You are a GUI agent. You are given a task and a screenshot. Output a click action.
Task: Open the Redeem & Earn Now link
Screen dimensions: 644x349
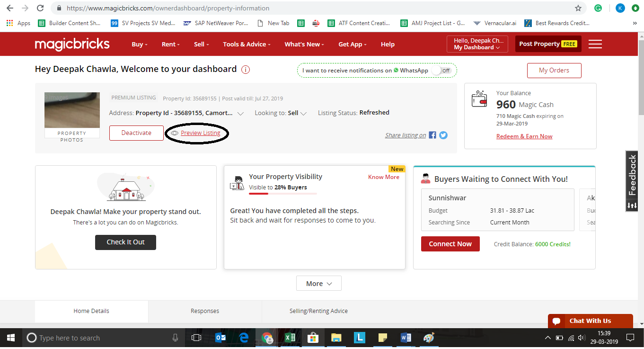click(x=524, y=136)
